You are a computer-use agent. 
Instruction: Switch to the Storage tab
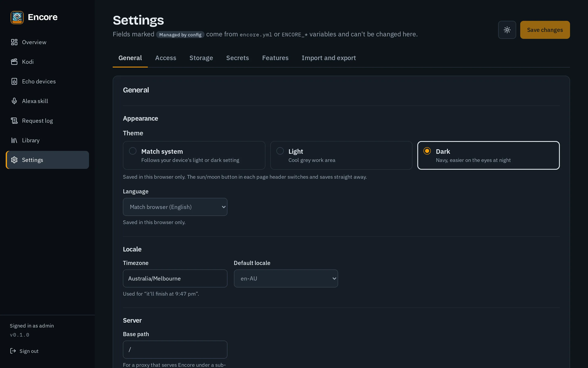tap(201, 58)
